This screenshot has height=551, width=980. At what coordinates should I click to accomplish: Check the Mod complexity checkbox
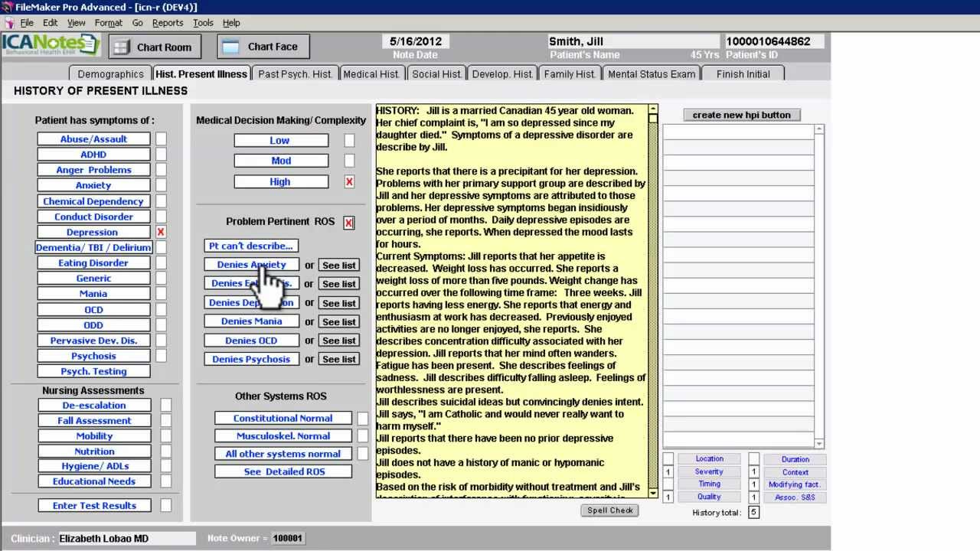349,161
